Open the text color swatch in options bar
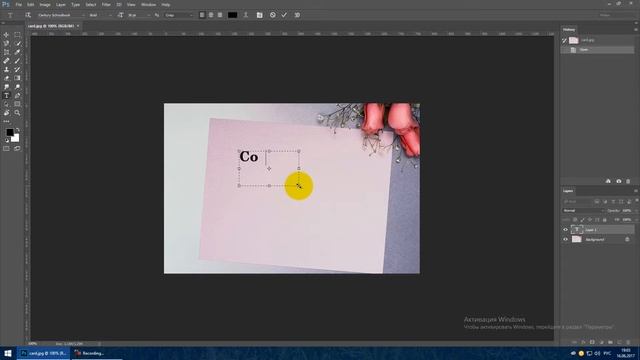The height and width of the screenshot is (360, 640). point(233,15)
